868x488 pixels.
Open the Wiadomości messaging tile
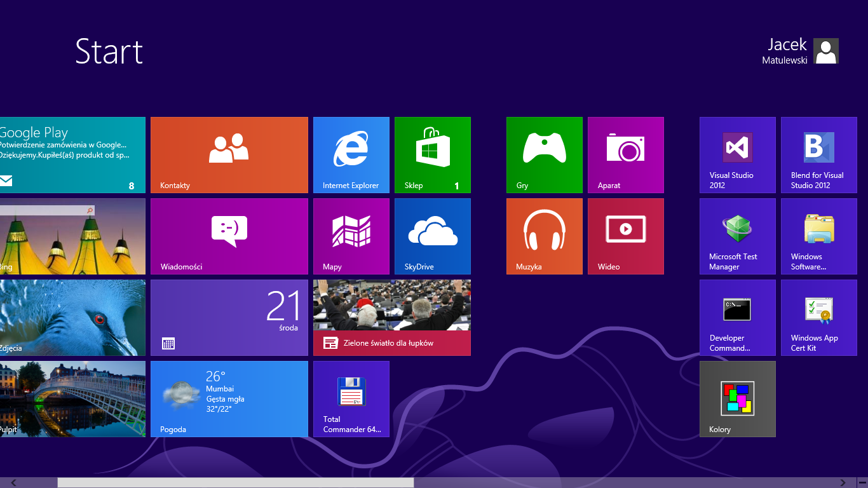click(x=229, y=236)
